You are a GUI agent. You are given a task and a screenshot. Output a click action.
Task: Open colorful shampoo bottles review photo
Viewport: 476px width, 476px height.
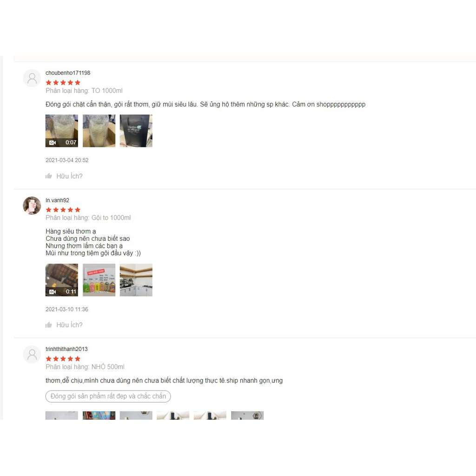(x=99, y=280)
